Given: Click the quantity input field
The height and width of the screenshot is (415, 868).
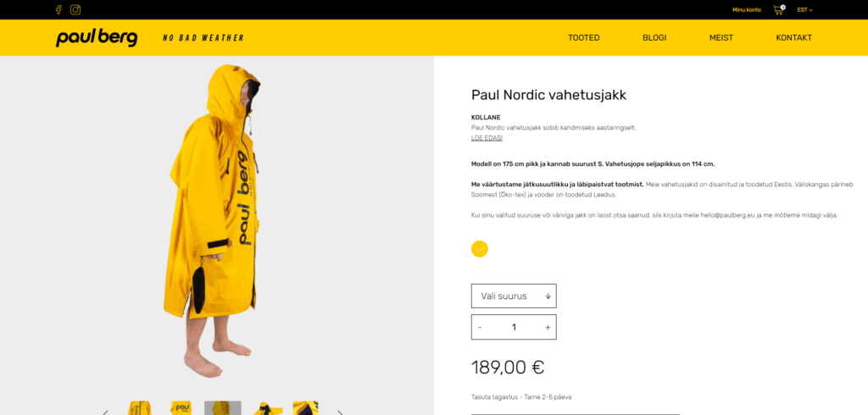Looking at the screenshot, I should click(514, 327).
